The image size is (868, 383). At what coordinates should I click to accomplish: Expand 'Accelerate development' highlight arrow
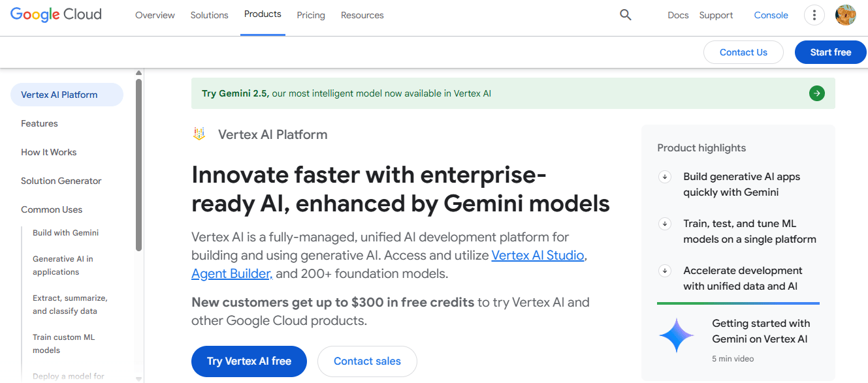[665, 271]
